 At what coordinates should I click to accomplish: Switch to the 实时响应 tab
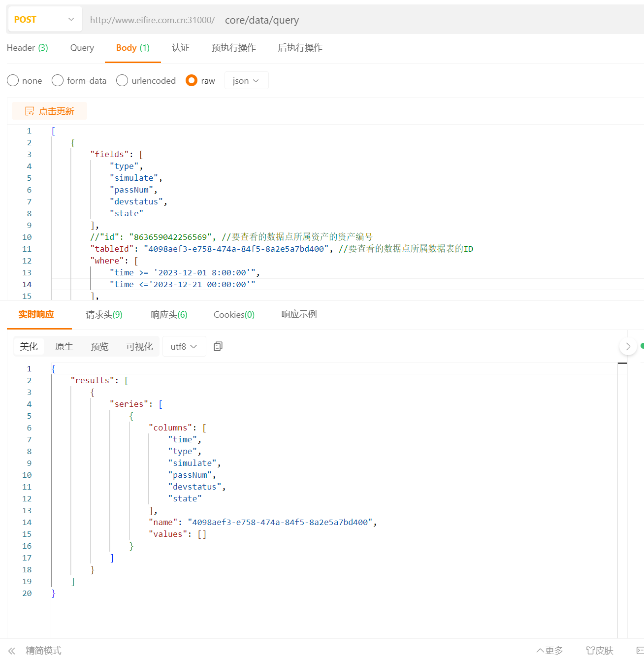tap(36, 315)
